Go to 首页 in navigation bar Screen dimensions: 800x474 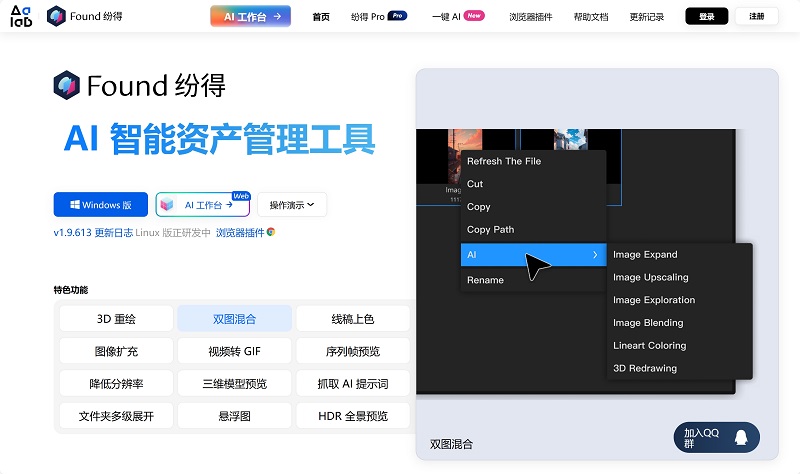pyautogui.click(x=321, y=17)
